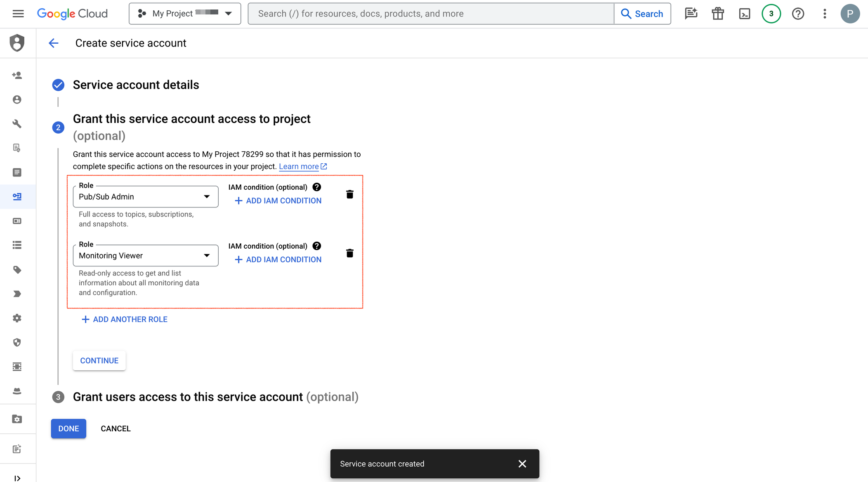
Task: Click the DONE button
Action: (68, 428)
